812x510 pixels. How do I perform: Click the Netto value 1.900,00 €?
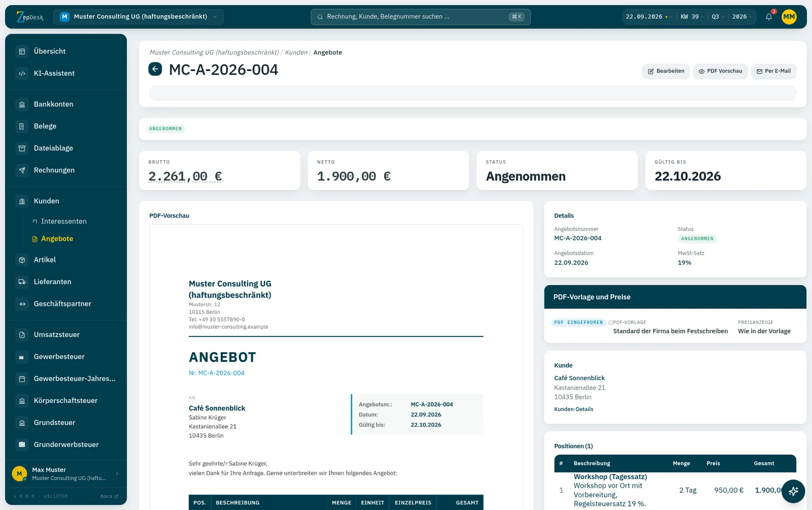tap(354, 177)
